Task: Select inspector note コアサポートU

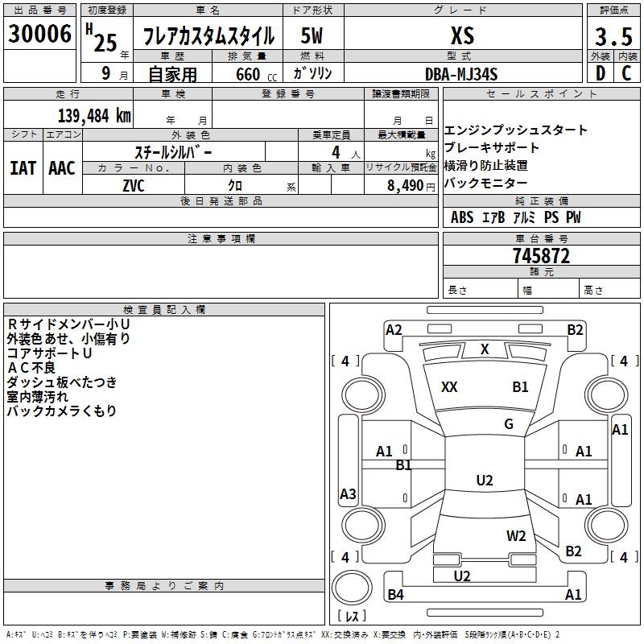Action: 49,353
